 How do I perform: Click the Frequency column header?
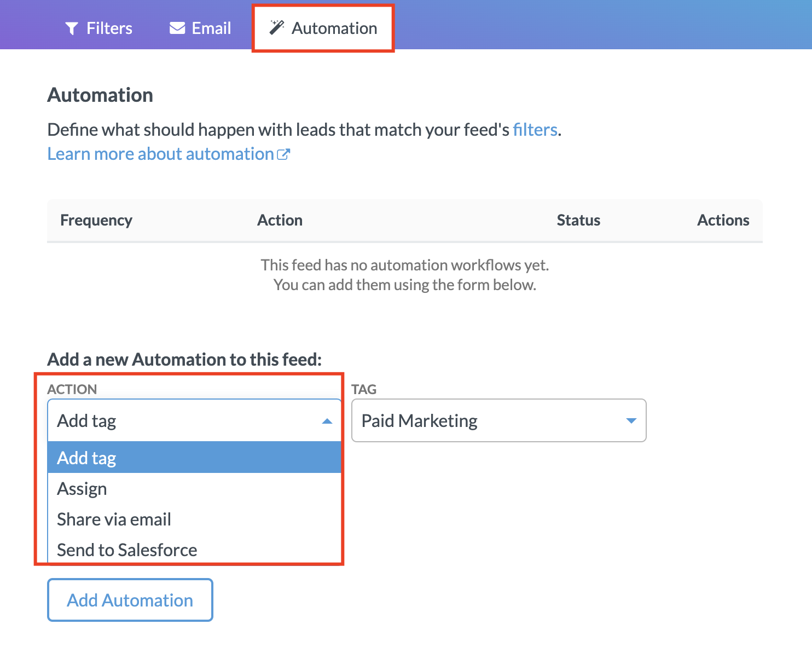[96, 220]
